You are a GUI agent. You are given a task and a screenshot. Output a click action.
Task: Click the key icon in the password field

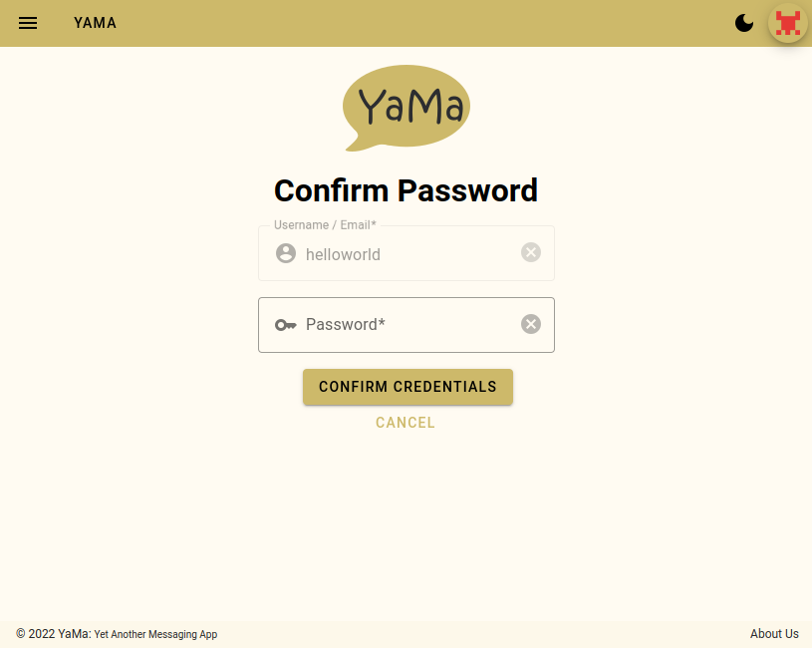pos(286,325)
